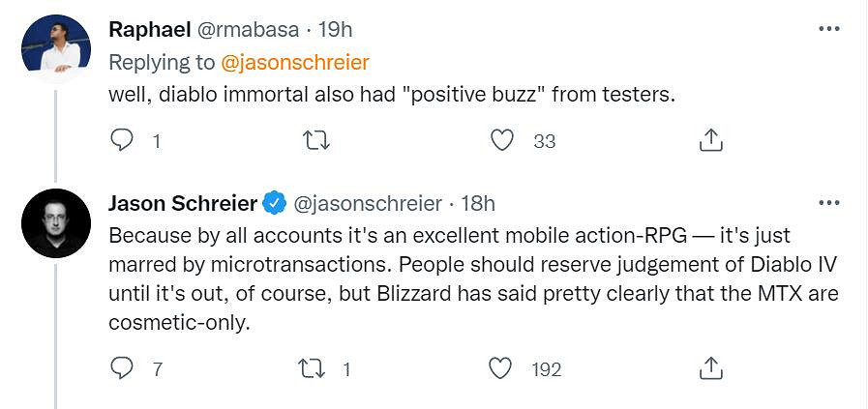
Task: Like Jason Schreier's tweet
Action: 500,368
